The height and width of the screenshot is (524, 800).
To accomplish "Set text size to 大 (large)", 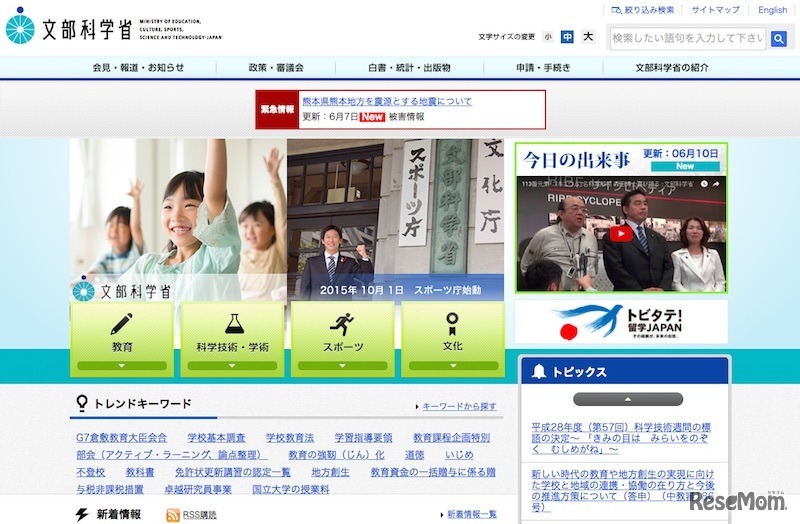I will 588,37.
